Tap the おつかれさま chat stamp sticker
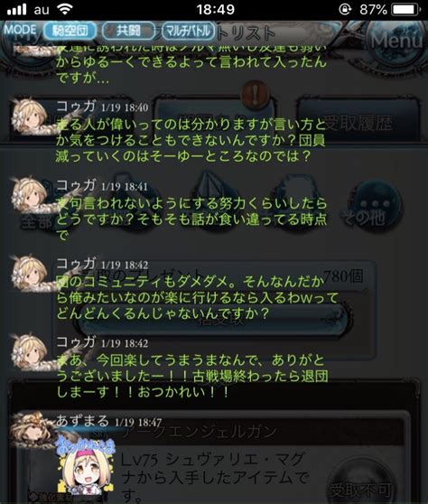This screenshot has width=428, height=504. [x=85, y=466]
